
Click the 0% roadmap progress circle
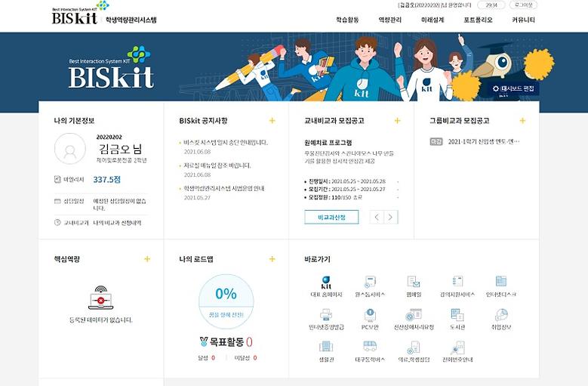click(x=226, y=302)
